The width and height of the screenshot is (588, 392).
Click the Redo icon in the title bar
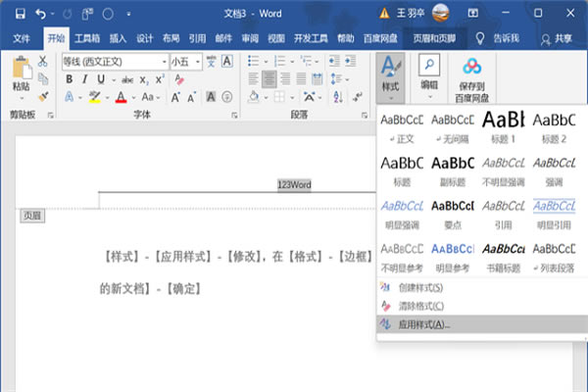[67, 14]
